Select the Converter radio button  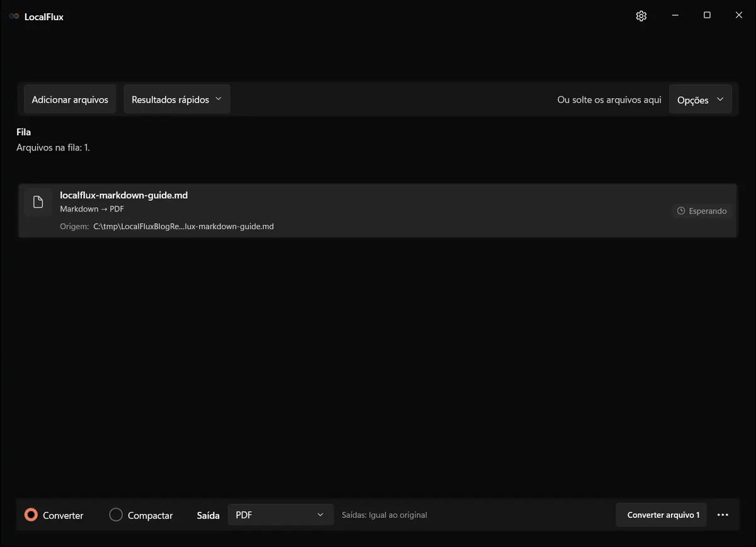point(31,515)
